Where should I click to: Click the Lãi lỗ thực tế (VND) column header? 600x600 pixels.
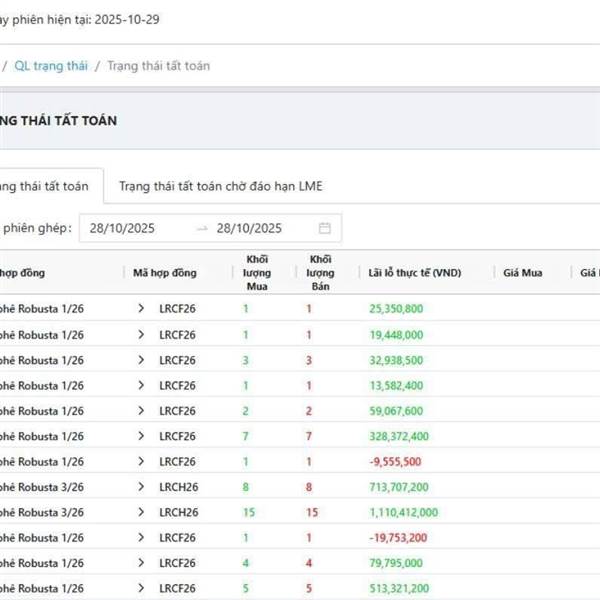coord(414,273)
